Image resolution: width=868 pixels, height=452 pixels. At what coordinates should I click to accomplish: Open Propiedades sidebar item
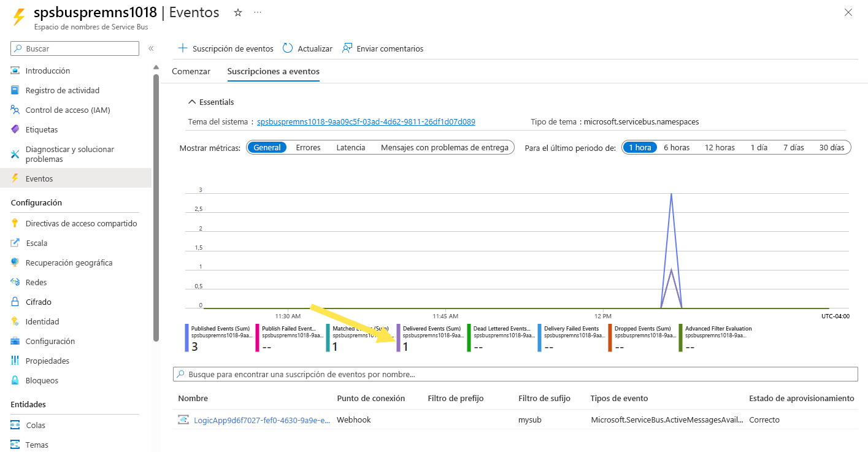click(x=47, y=361)
